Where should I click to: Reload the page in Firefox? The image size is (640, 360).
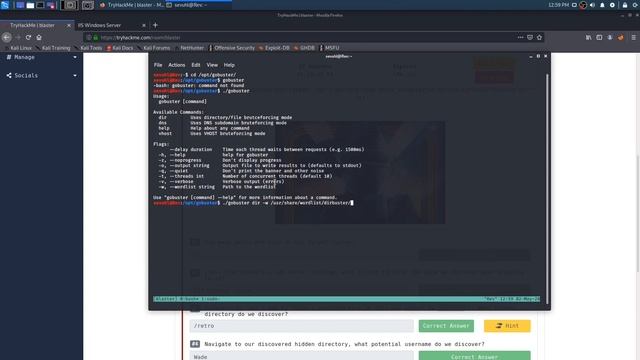pos(28,38)
